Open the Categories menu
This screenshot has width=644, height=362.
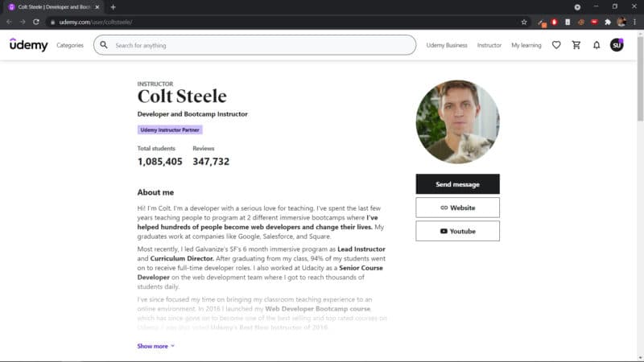tap(70, 45)
